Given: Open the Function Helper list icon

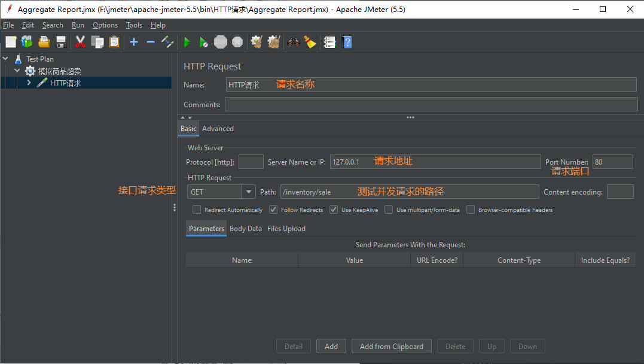Looking at the screenshot, I should 329,42.
